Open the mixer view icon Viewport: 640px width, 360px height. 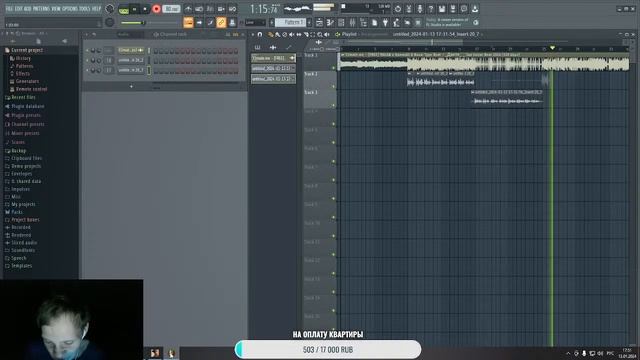tap(352, 23)
